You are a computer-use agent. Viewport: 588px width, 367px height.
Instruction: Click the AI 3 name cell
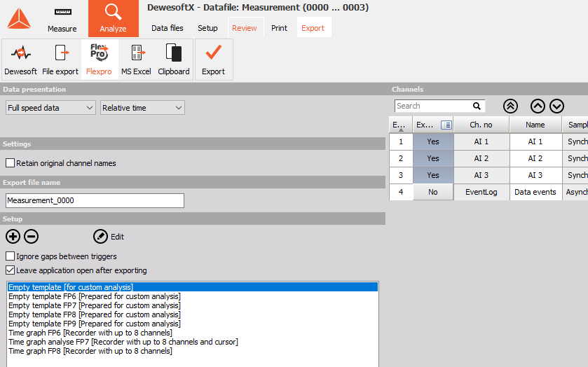535,175
